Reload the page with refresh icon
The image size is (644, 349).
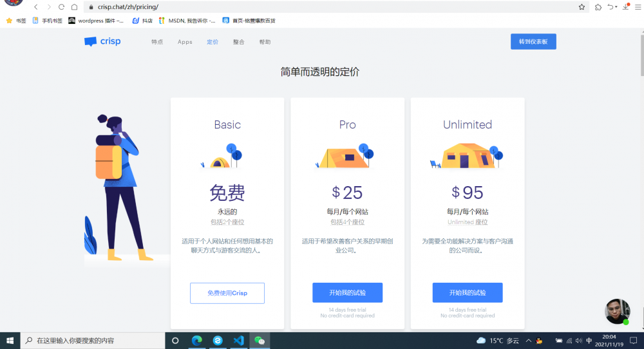(62, 7)
